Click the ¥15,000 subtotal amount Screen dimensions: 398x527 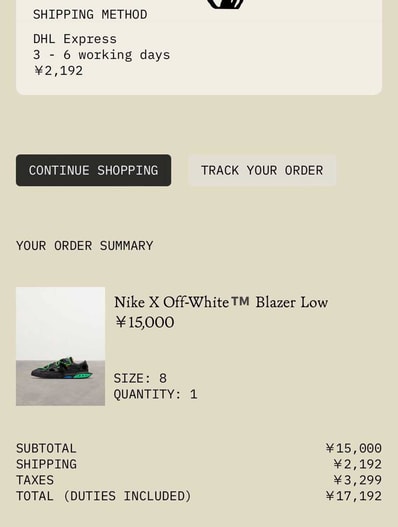(354, 448)
